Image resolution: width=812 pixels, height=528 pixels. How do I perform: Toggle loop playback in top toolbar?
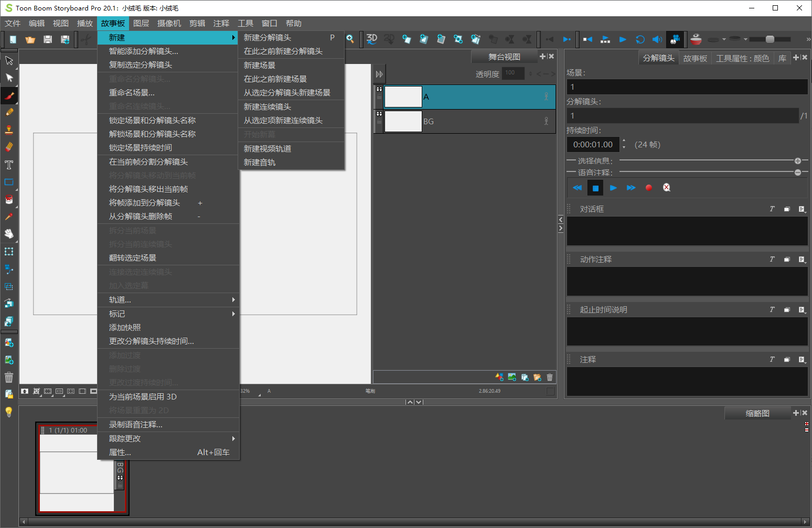click(x=640, y=39)
